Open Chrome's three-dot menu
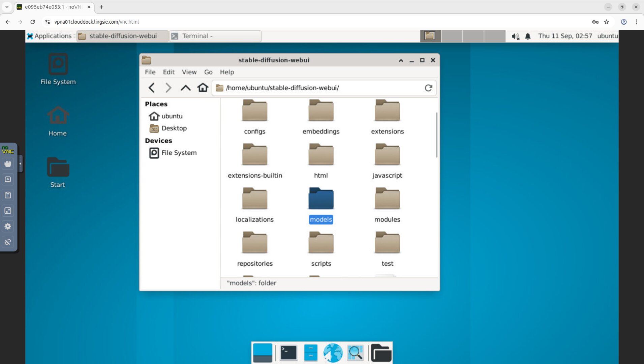Viewport: 644px width, 364px height. [636, 22]
